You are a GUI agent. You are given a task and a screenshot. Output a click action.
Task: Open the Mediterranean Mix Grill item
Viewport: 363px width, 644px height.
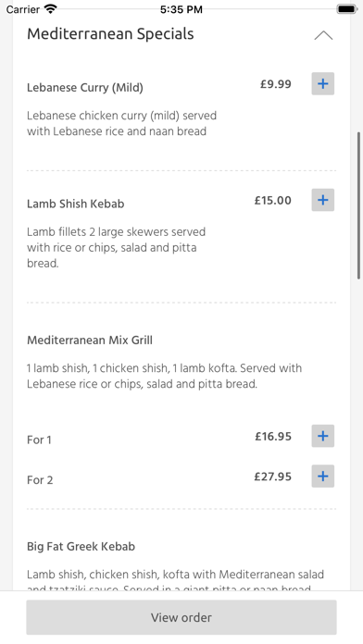(x=90, y=341)
